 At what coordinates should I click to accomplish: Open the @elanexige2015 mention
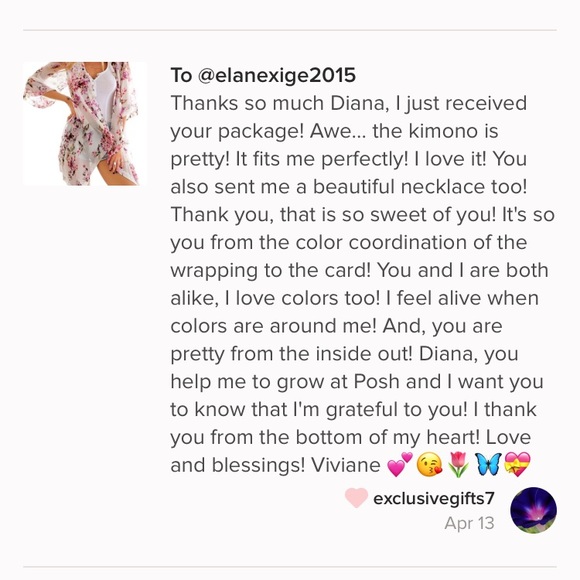[277, 75]
